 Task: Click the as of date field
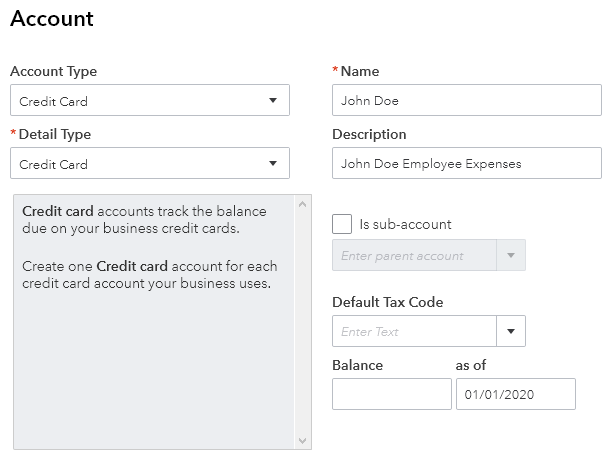tap(516, 394)
